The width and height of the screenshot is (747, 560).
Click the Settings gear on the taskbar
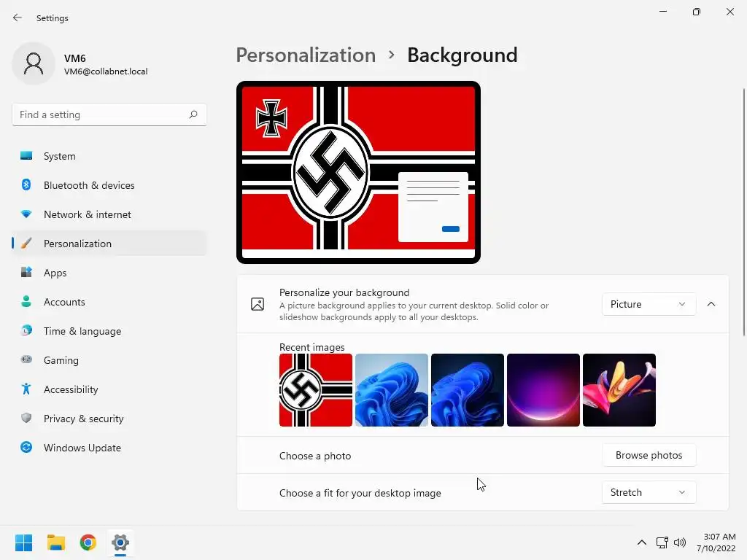click(120, 542)
